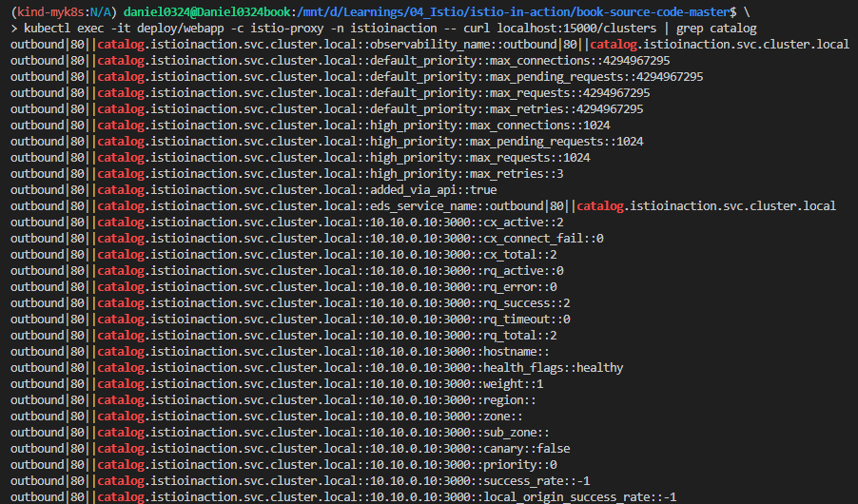The height and width of the screenshot is (504, 858).
Task: Click the sub_zone:: line
Action: click(281, 432)
